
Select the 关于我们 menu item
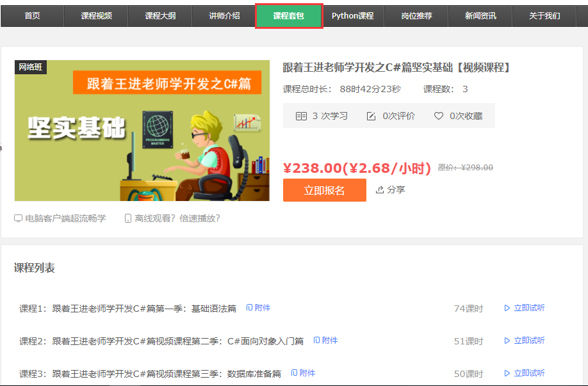coord(544,16)
